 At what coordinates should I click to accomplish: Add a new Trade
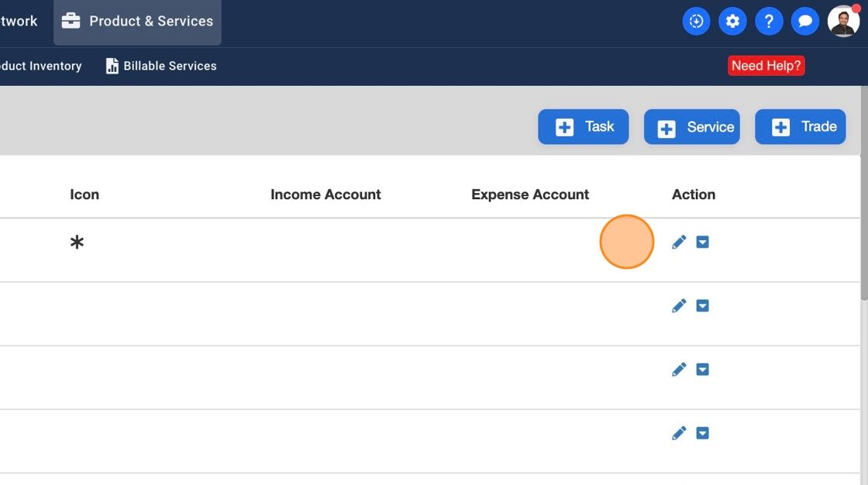[801, 126]
